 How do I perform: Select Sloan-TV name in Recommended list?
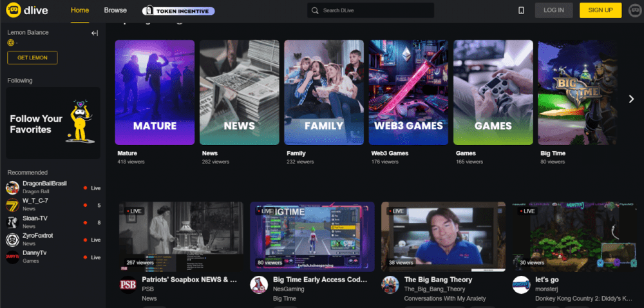coord(35,218)
